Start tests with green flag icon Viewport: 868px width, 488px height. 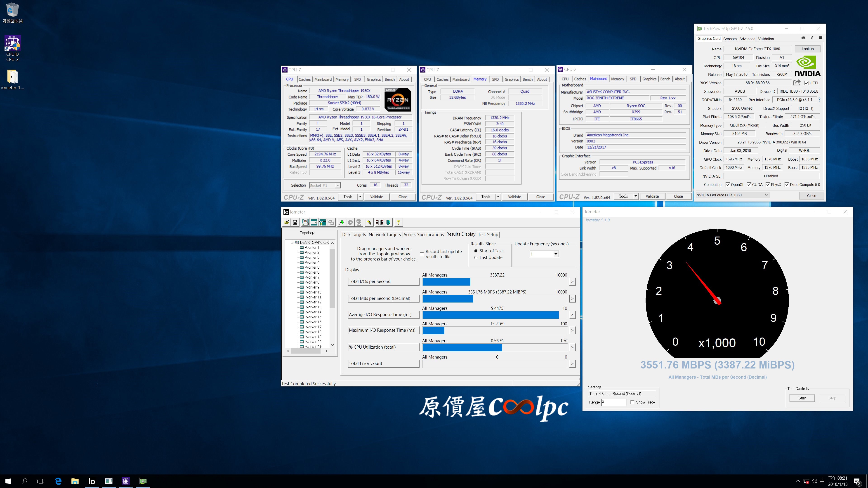coord(342,222)
